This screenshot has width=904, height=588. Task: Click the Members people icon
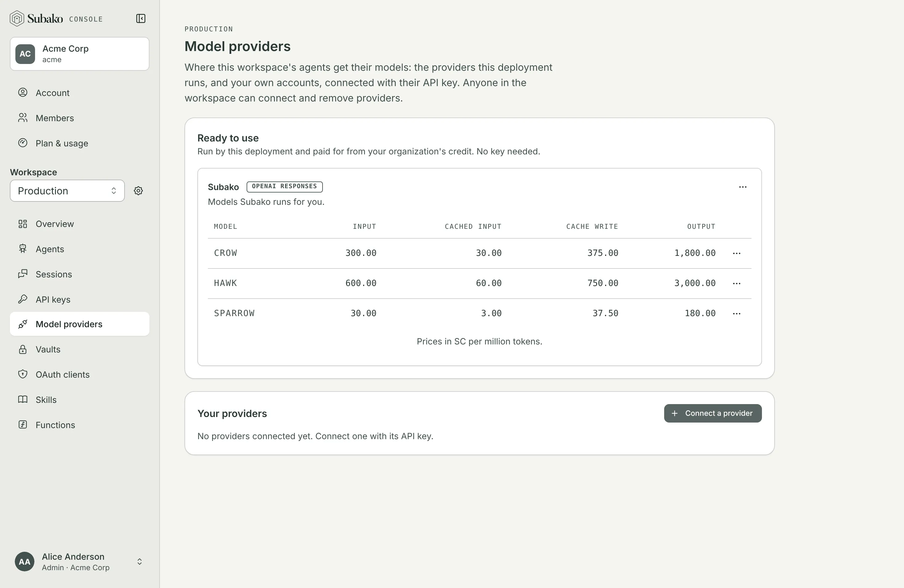23,118
